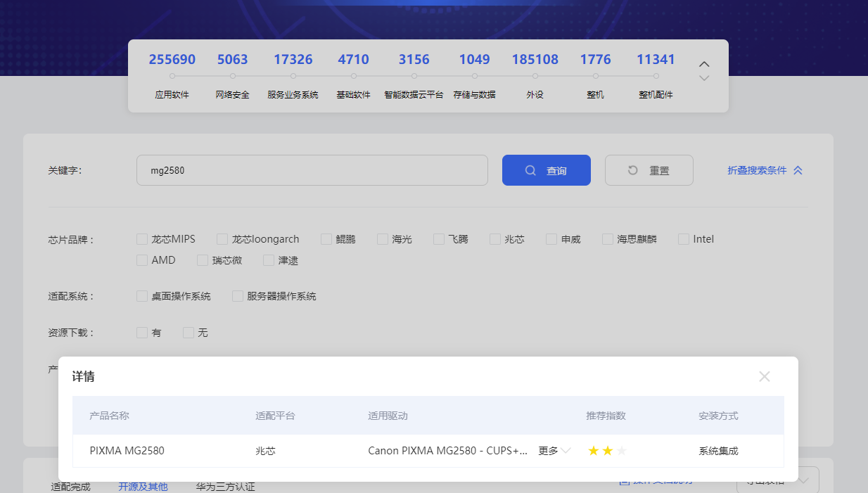Select the 申威 checkbox
This screenshot has width=868, height=493.
(551, 239)
